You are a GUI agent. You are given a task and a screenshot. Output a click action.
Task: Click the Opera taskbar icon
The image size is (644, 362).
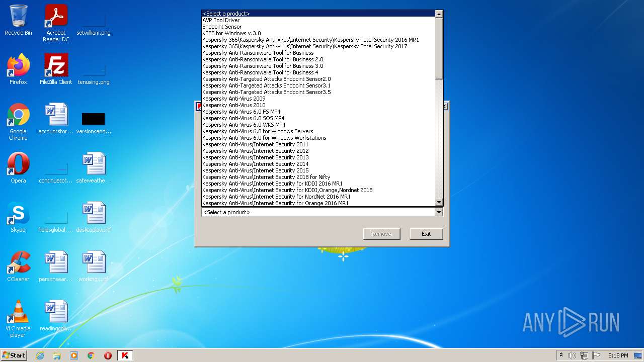tap(108, 355)
